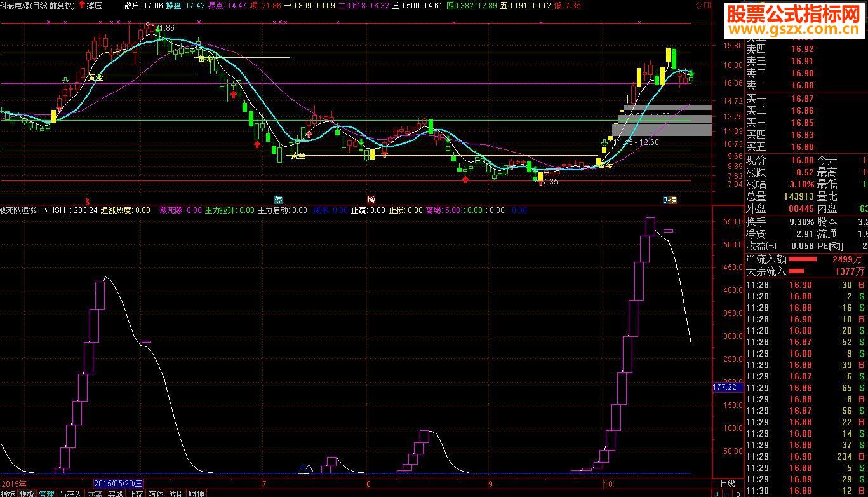The width and height of the screenshot is (868, 497).
Task: Click the 撑压 indicator label
Action: point(95,5)
